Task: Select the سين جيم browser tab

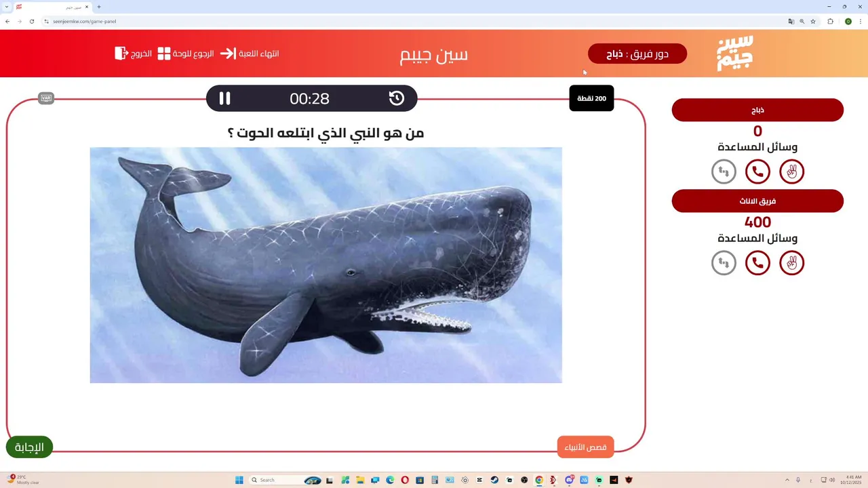Action: click(x=53, y=7)
